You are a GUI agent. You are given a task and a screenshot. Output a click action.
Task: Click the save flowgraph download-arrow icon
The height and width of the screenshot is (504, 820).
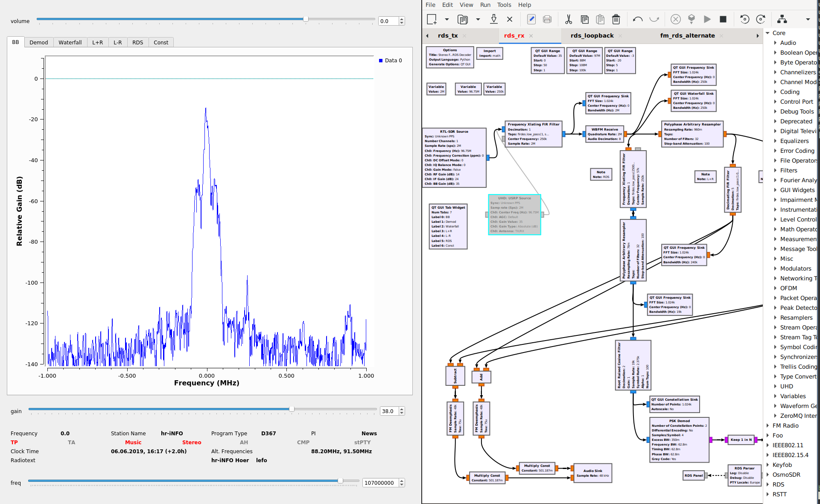493,19
